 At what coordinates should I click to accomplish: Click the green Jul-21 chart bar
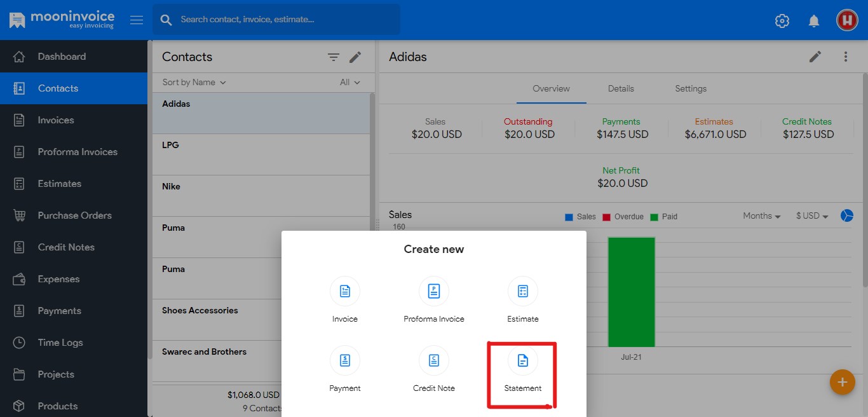tap(631, 292)
